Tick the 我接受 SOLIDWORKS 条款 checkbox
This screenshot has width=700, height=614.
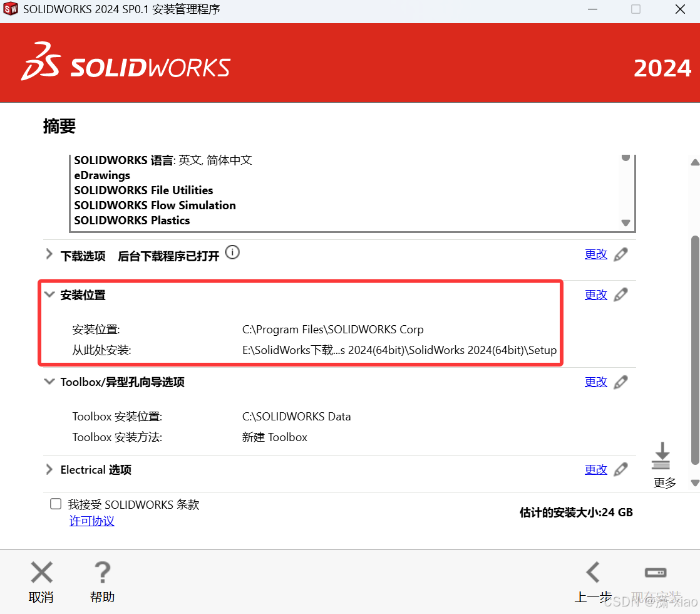56,504
